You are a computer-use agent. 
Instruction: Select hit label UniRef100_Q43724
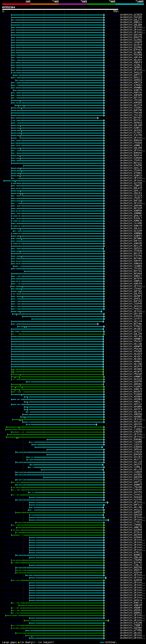point(131,105)
